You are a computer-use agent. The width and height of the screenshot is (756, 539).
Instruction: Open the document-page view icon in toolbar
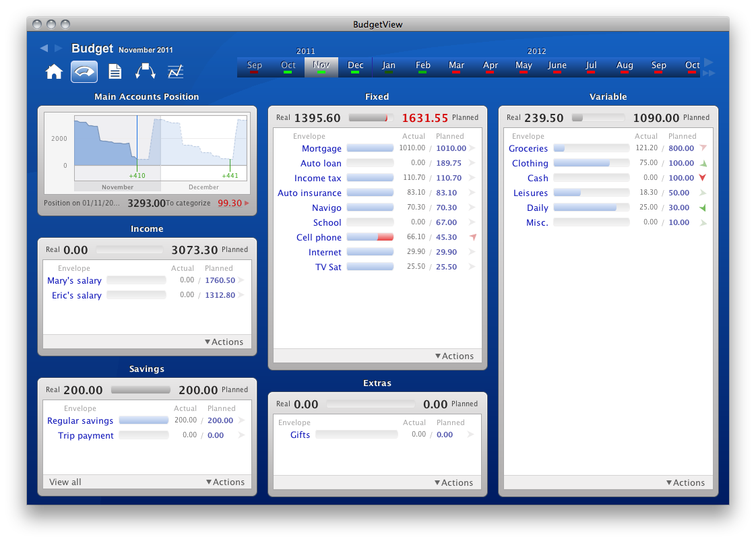click(115, 72)
